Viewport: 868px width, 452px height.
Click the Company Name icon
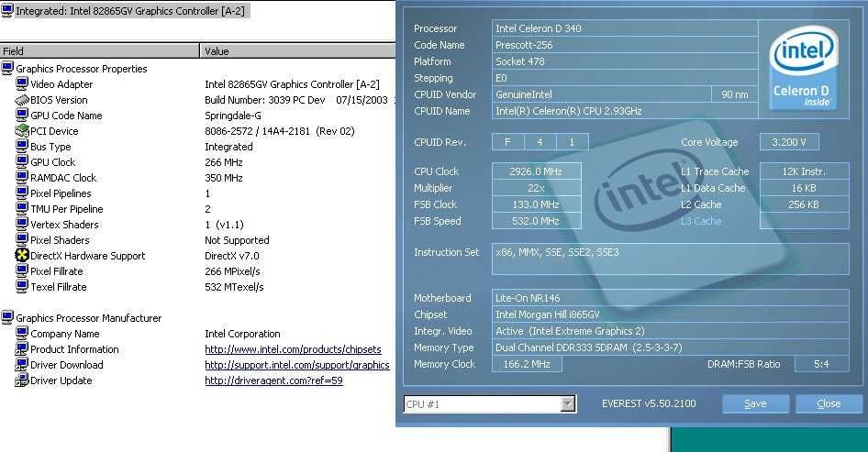[22, 333]
